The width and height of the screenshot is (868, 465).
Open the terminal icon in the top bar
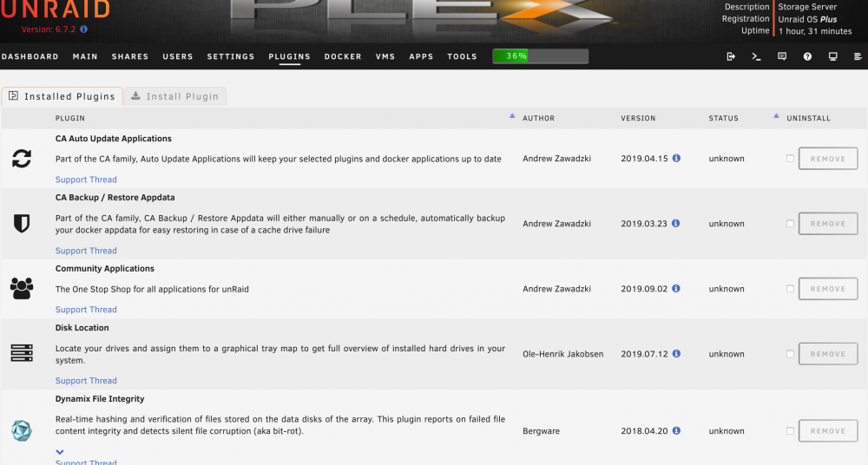[756, 56]
